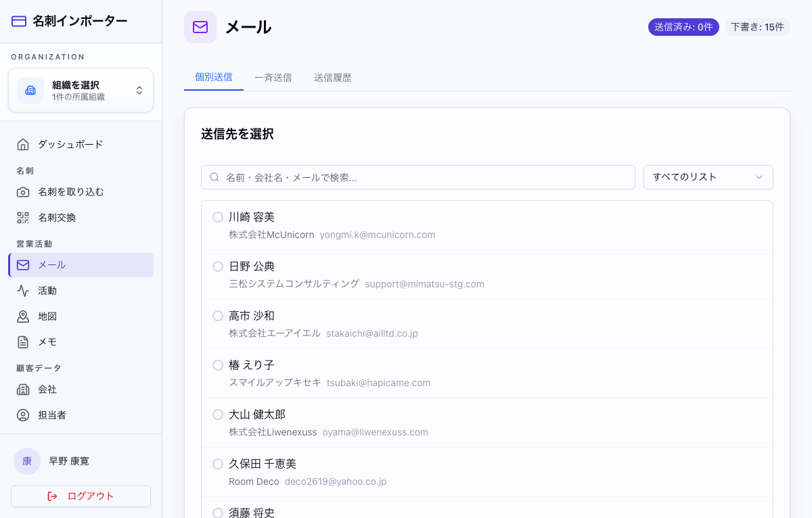Click email oyama@liwenexuss.com
812x518 pixels.
(376, 432)
